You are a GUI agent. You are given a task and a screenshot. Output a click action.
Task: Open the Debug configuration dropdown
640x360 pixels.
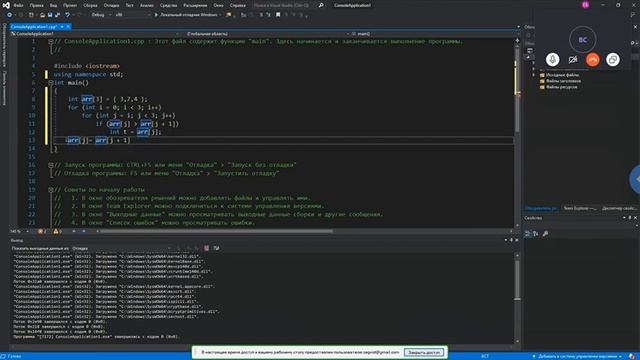point(101,15)
